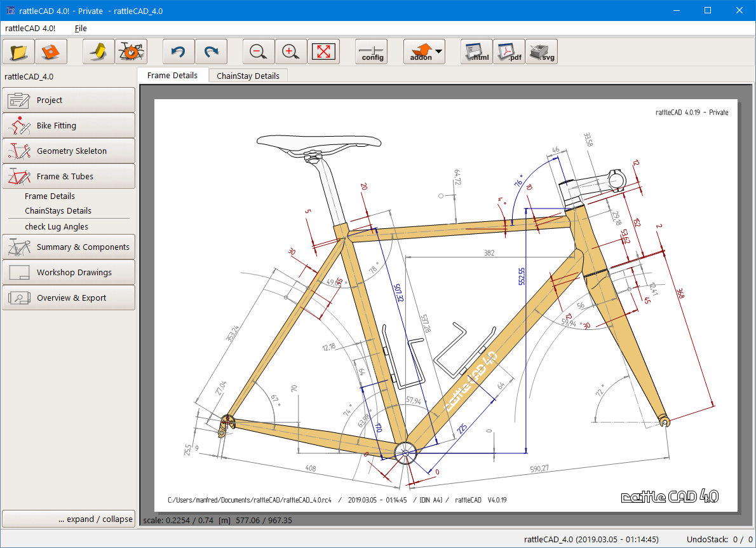The width and height of the screenshot is (756, 548).
Task: Click the 225 down tube dimension
Action: coord(461,428)
